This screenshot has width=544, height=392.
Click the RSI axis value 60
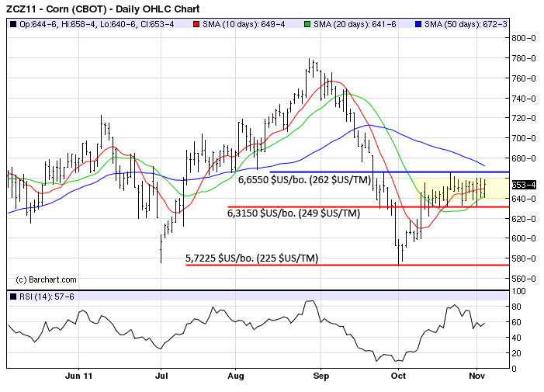tap(517, 322)
